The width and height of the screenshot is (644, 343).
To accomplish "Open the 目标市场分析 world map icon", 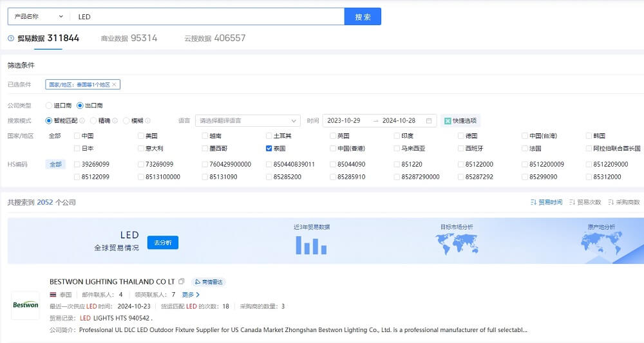I will 457,244.
